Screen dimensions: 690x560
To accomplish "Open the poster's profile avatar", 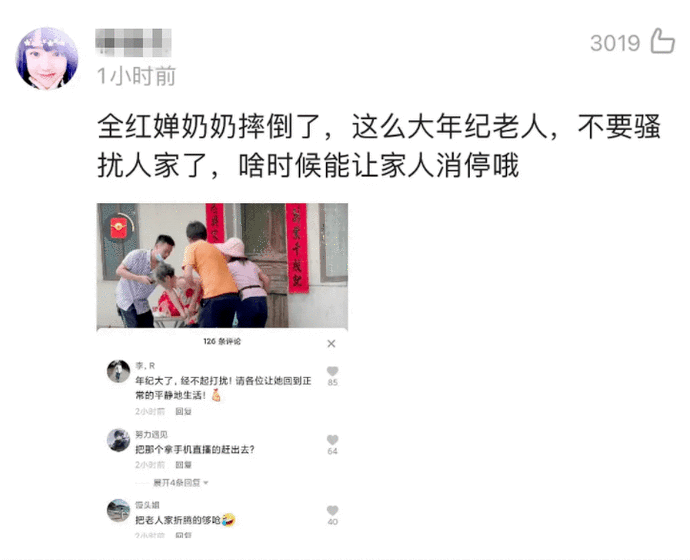I will (46, 58).
